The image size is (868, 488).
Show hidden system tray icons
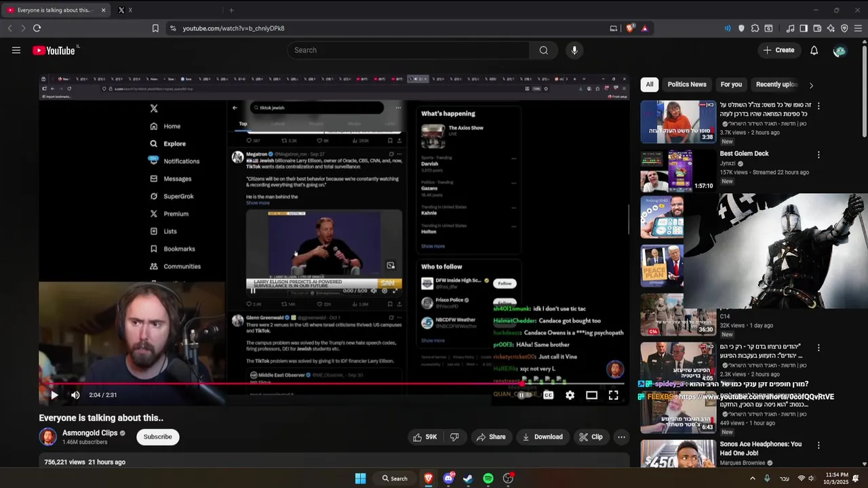[752, 479]
